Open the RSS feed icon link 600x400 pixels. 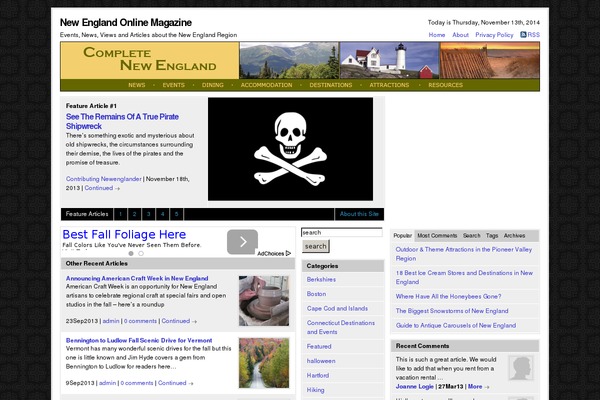pyautogui.click(x=523, y=34)
